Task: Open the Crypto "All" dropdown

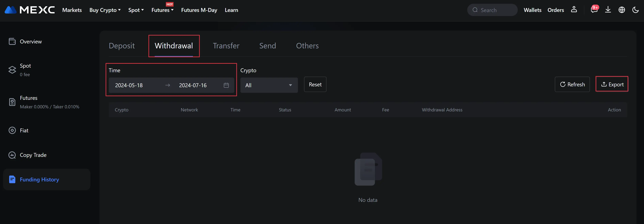Action: pos(269,85)
